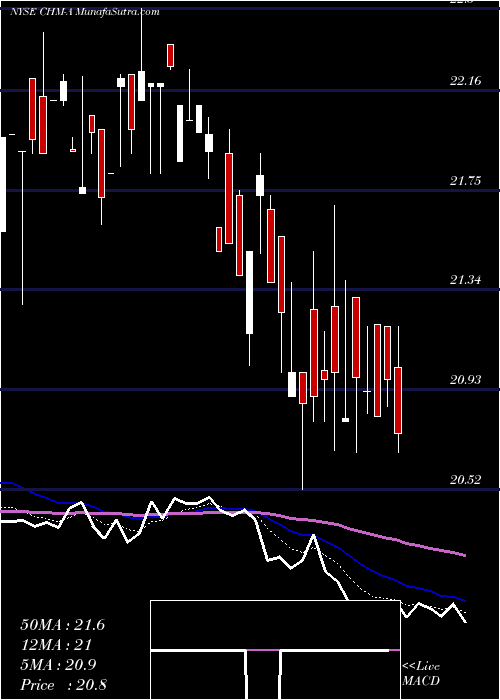Click the last red candlestick on the right
Viewport: 500px width, 700px height.
(398, 400)
